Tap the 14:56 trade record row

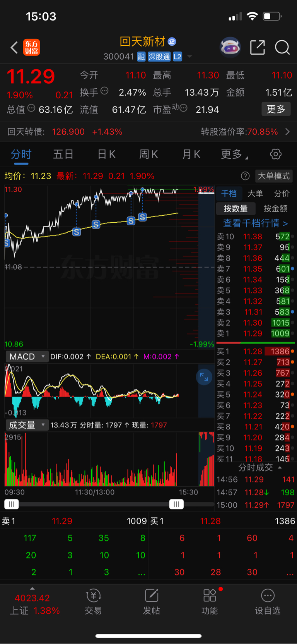coord(256,479)
